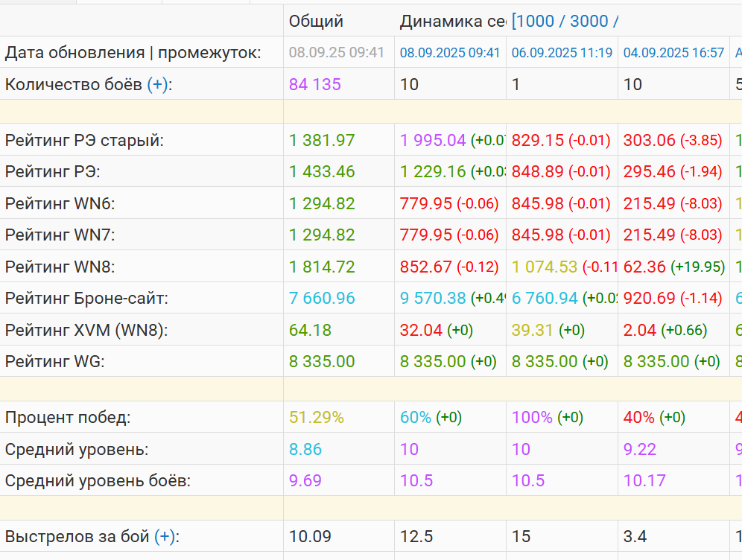Open the 08.09.2025 09:41 session link
This screenshot has width=742, height=560.
[x=450, y=53]
